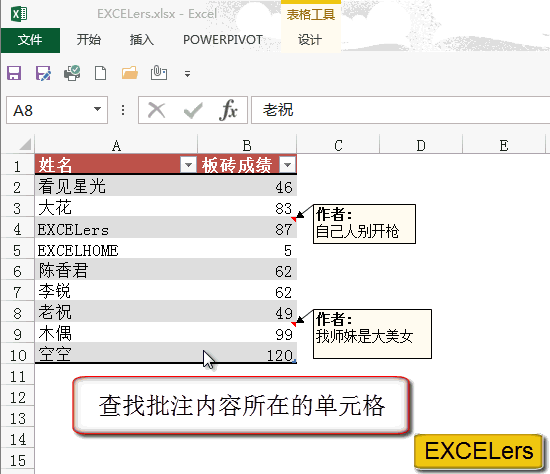Viewport: 550px width, 474px height.
Task: Click cell containing 李锐
Action: [x=116, y=291]
